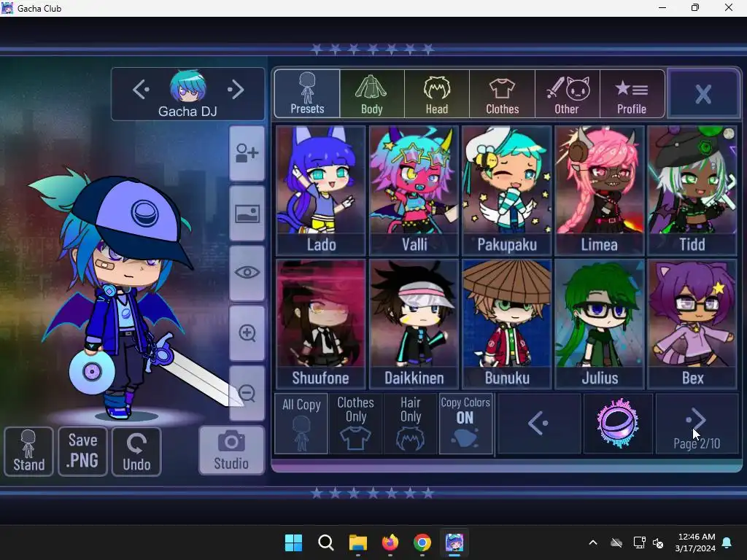Pick the Daikkinen preset character
Viewport: 747px width, 560px height.
pyautogui.click(x=414, y=324)
